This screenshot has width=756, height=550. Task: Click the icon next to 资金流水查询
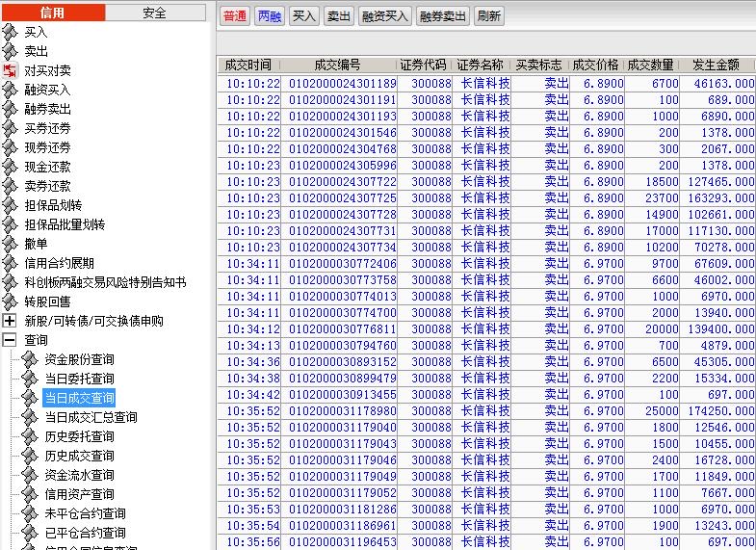(30, 475)
